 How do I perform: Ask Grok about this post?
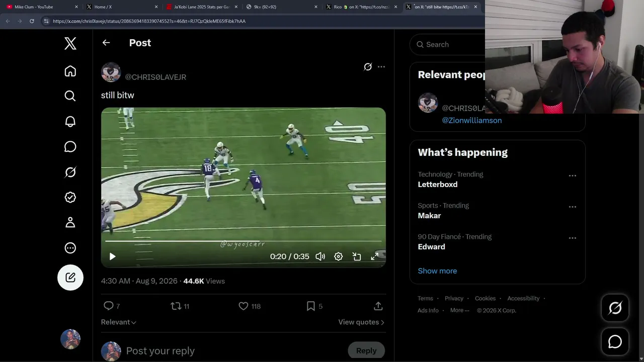[368, 67]
